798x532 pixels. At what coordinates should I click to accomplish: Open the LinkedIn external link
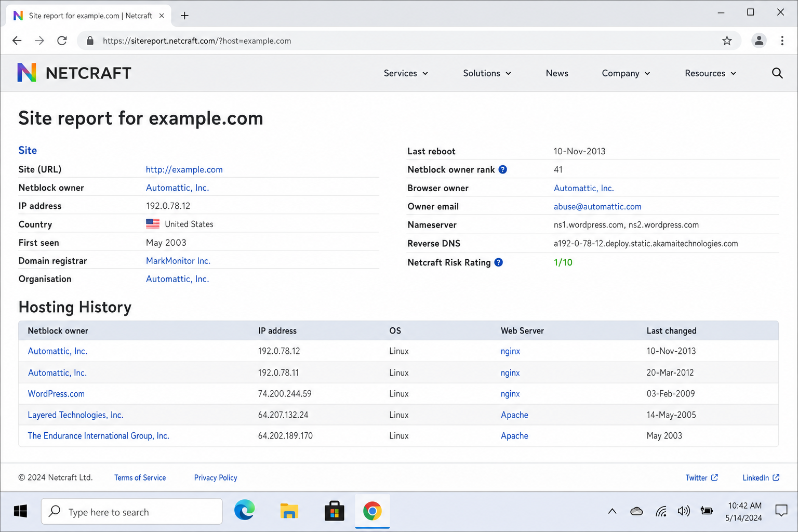(x=761, y=477)
